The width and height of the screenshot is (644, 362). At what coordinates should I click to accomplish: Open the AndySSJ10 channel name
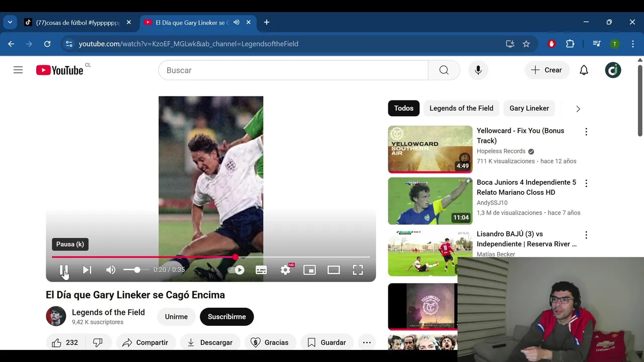tap(492, 203)
